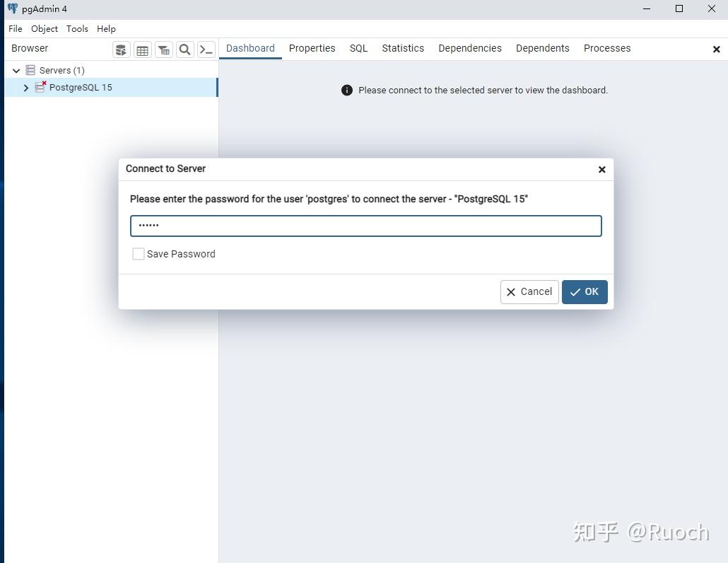Close the Connect to Server dialog with the X
Screen dimensions: 728x563
click(601, 170)
